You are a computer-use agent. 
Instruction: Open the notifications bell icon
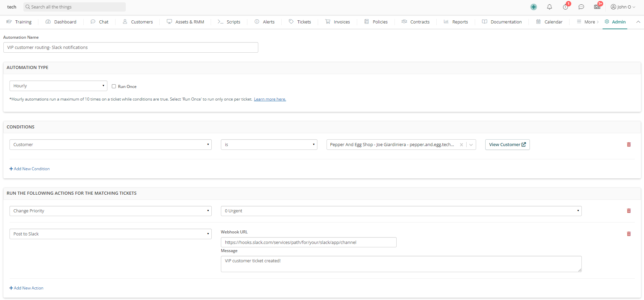[549, 7]
